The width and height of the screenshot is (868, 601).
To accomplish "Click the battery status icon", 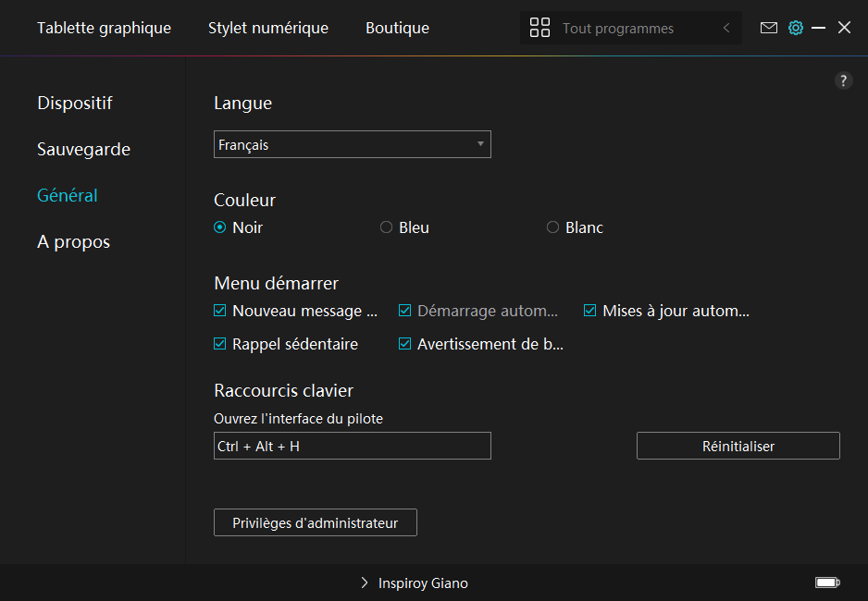I will pos(826,583).
